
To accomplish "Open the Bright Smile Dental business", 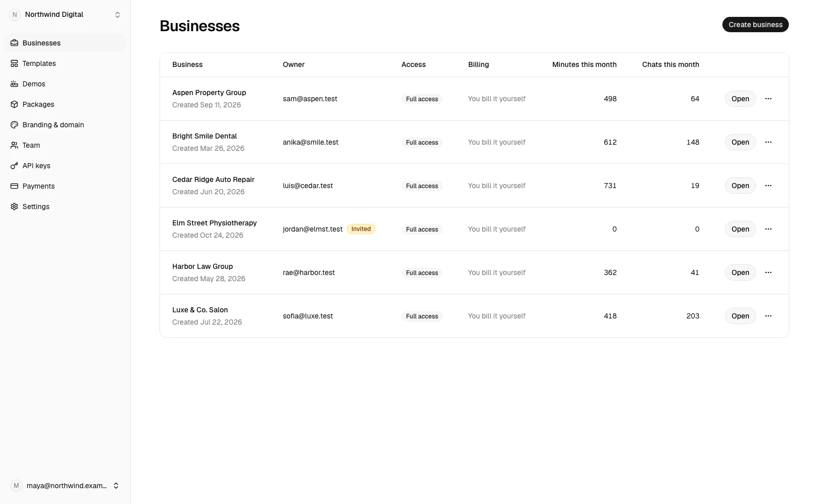I will point(740,142).
